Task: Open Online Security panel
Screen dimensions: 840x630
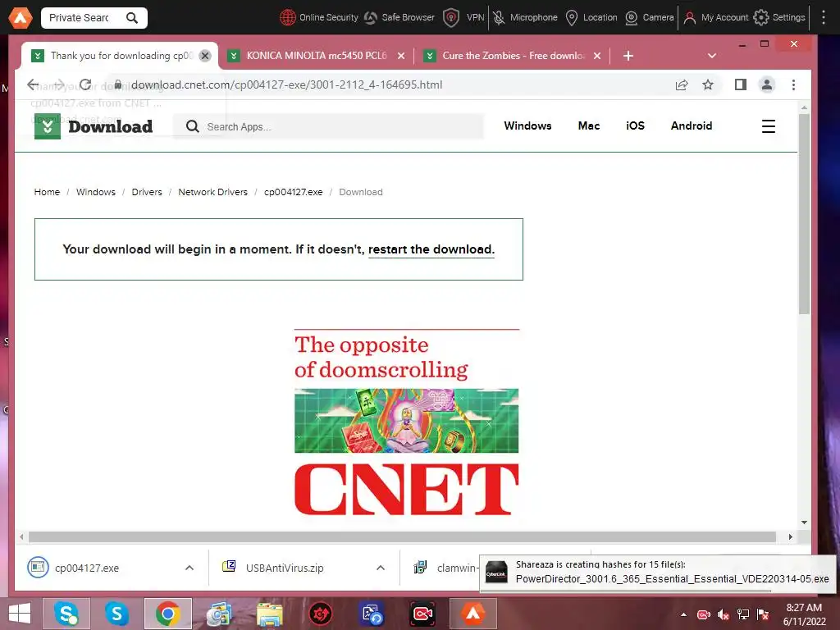Action: click(x=319, y=18)
